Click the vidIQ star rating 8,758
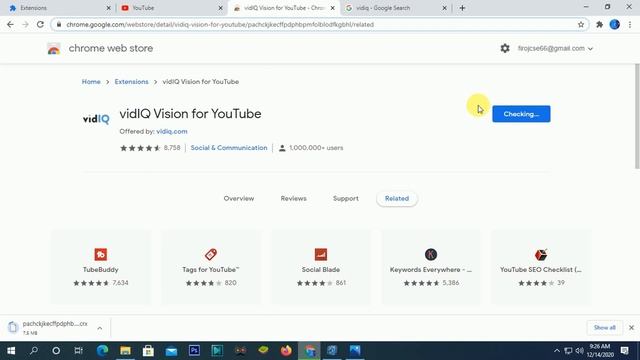This screenshot has width=640, height=360. (x=150, y=148)
